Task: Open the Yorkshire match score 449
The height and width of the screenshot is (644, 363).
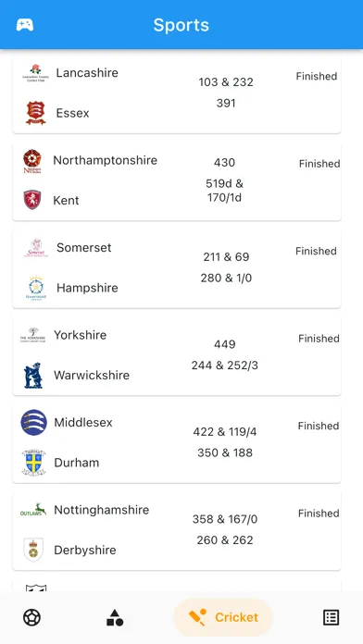Action: coord(224,344)
